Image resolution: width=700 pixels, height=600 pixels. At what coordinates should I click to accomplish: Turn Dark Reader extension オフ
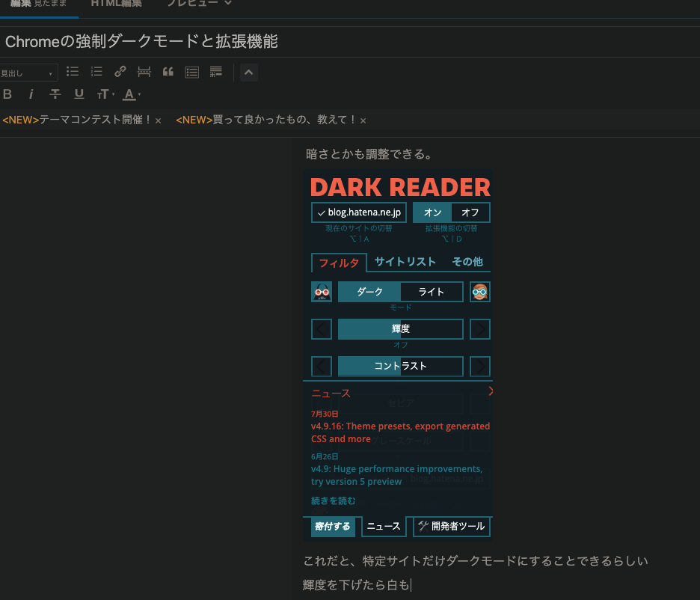(470, 212)
